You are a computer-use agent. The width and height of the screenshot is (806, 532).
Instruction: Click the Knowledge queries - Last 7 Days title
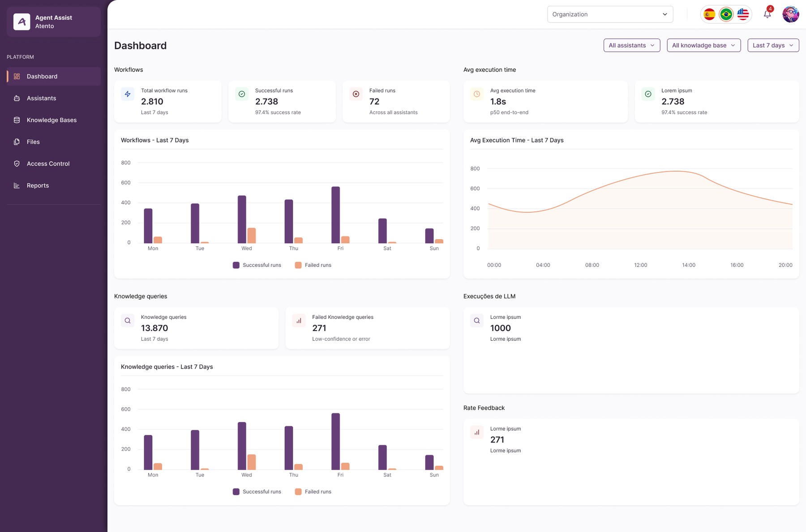pyautogui.click(x=167, y=367)
